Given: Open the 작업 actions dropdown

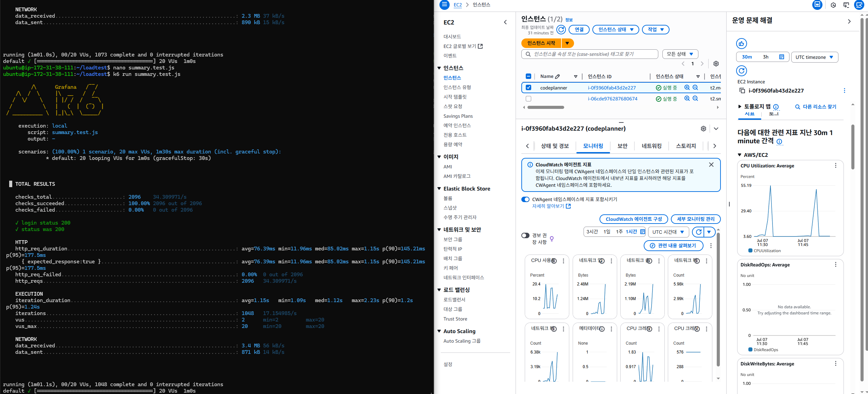Looking at the screenshot, I should click(x=655, y=30).
